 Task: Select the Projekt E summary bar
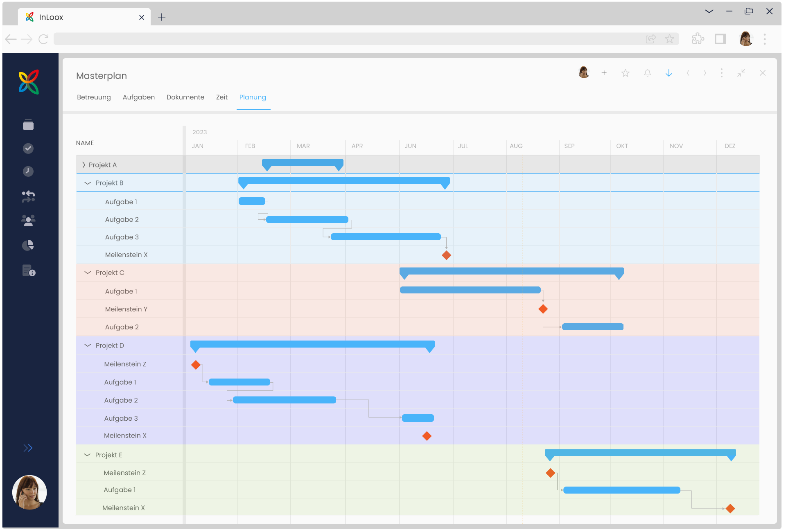pos(640,453)
